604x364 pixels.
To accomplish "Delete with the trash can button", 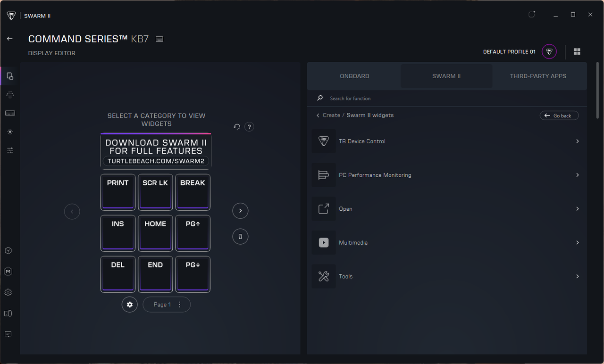I will (240, 236).
